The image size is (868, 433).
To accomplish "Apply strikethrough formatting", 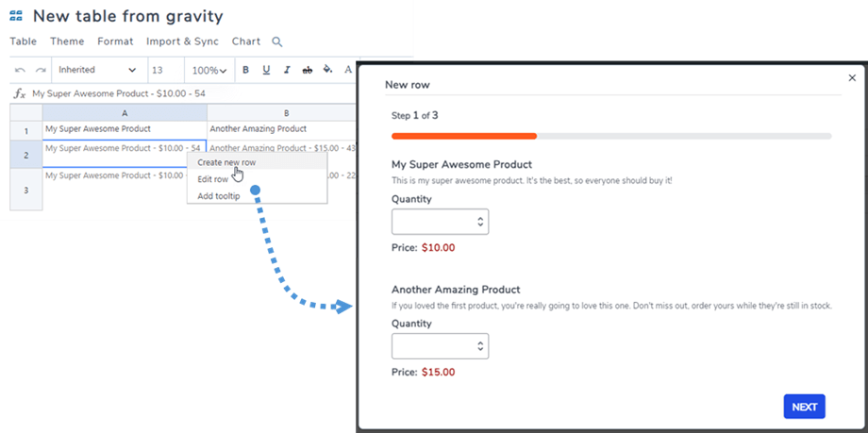I will (308, 70).
